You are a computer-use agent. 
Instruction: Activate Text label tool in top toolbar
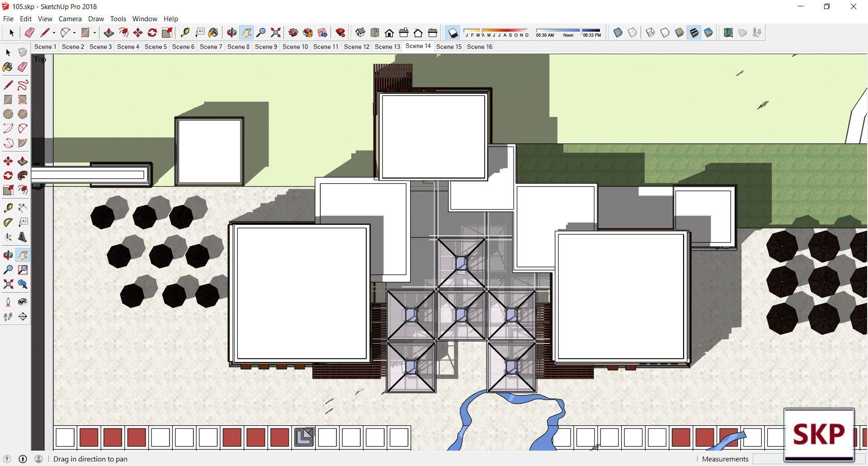199,33
